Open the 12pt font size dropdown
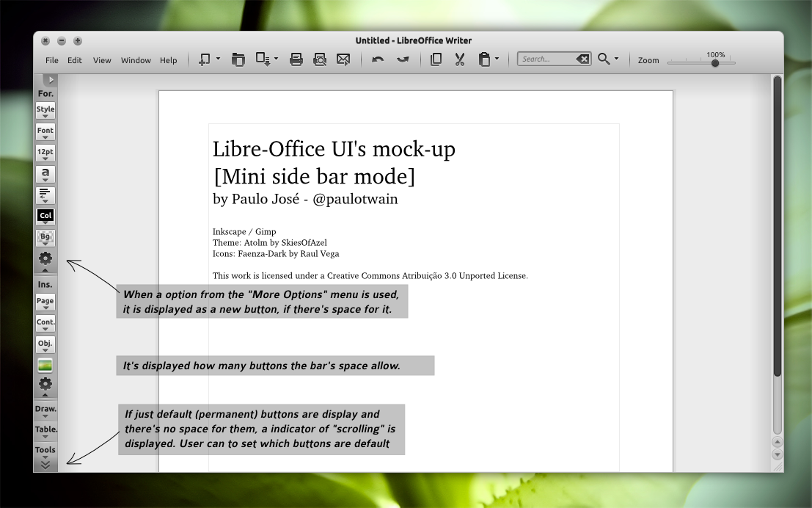This screenshot has height=508, width=812. [45, 153]
